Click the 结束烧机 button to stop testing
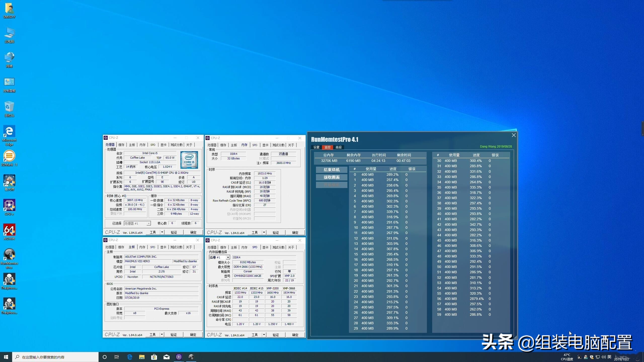 (331, 170)
